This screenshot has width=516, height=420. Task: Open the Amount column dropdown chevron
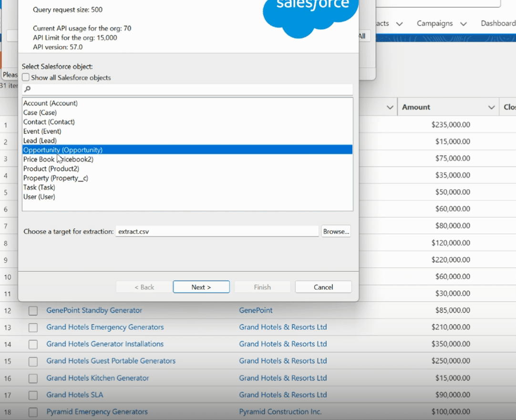tap(491, 107)
